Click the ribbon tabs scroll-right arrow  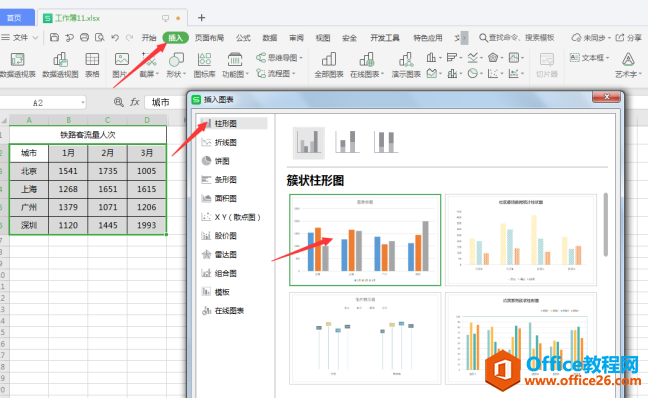click(x=465, y=38)
